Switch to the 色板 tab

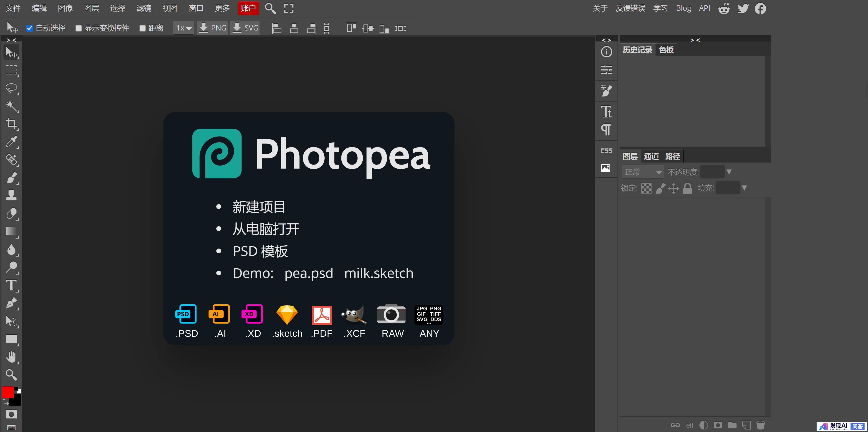666,50
